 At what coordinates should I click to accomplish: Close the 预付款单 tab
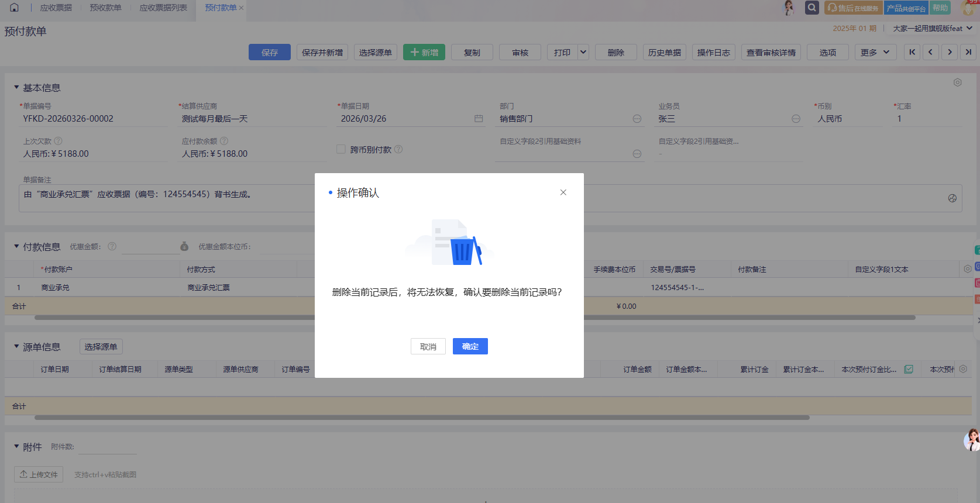(x=241, y=8)
